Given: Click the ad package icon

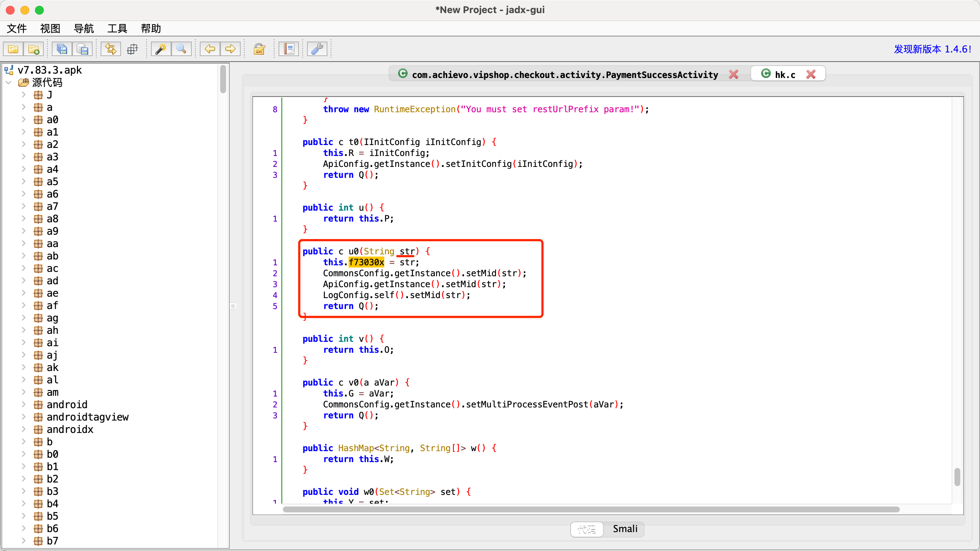Looking at the screenshot, I should [x=38, y=281].
